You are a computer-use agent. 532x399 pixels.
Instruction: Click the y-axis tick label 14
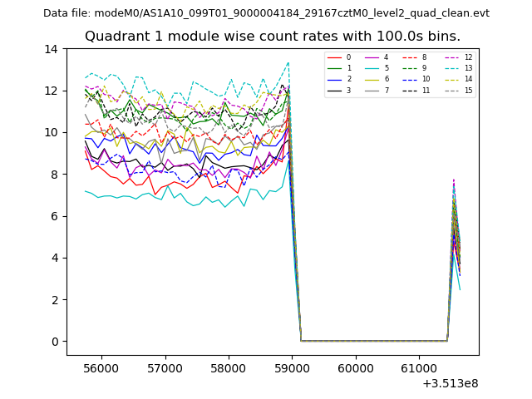coord(52,49)
